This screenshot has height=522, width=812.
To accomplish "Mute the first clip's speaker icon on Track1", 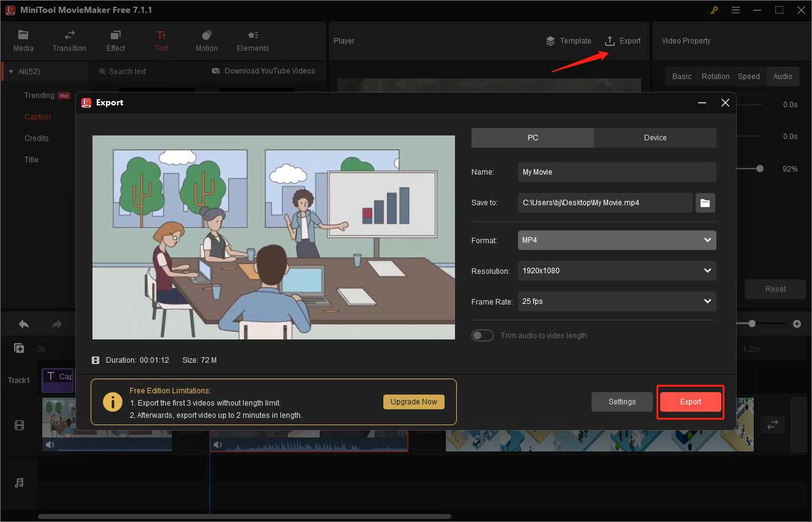I will (50, 444).
